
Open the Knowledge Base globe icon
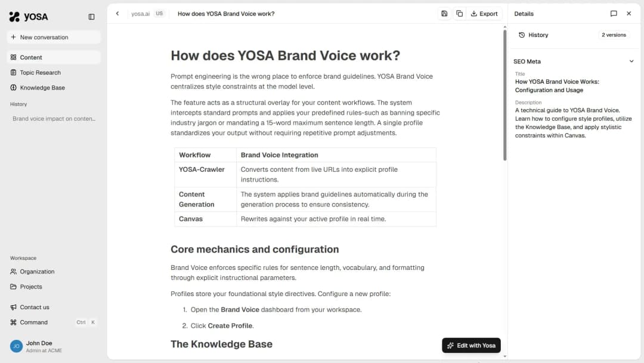[x=14, y=87]
